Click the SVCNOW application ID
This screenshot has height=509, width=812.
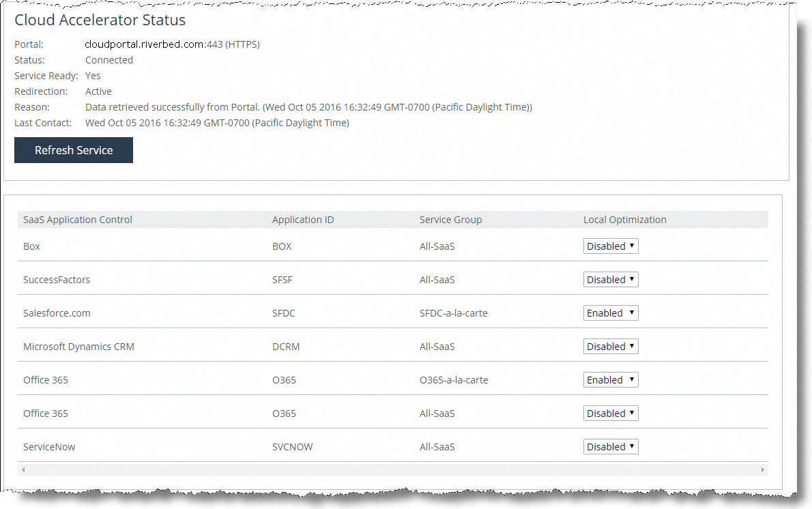coord(293,447)
